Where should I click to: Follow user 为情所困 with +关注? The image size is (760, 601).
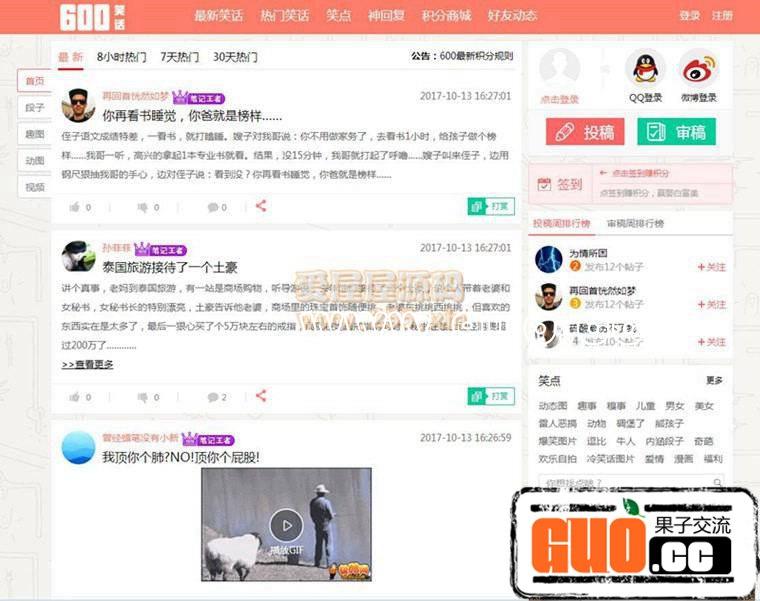[x=711, y=267]
